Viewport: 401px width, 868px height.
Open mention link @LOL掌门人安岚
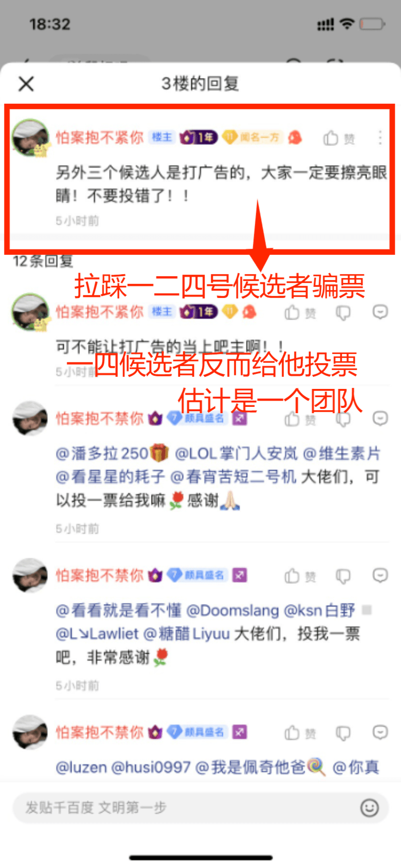coord(236,454)
